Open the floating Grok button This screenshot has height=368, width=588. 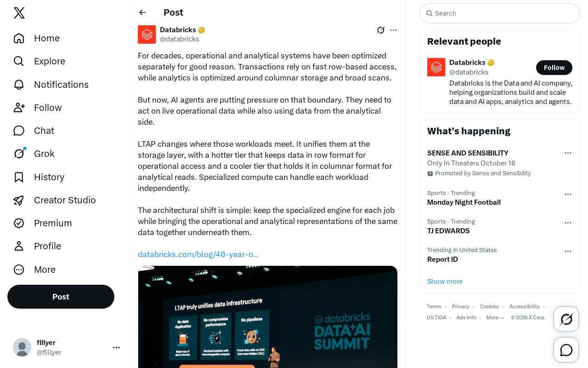point(566,319)
